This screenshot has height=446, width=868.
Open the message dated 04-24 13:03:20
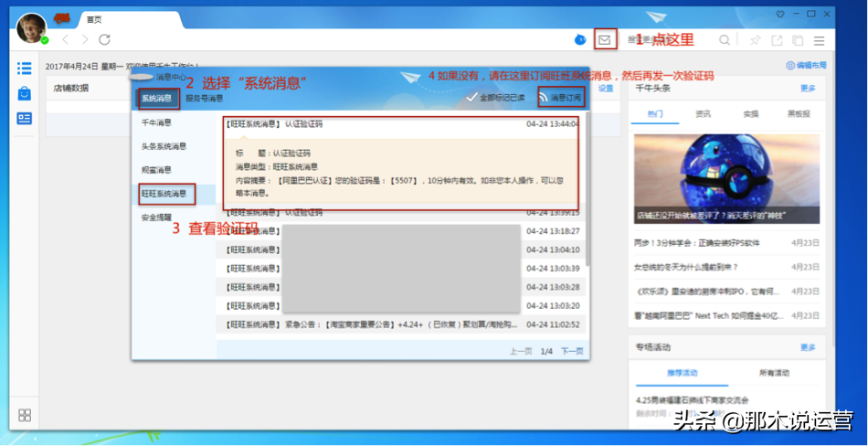click(401, 306)
